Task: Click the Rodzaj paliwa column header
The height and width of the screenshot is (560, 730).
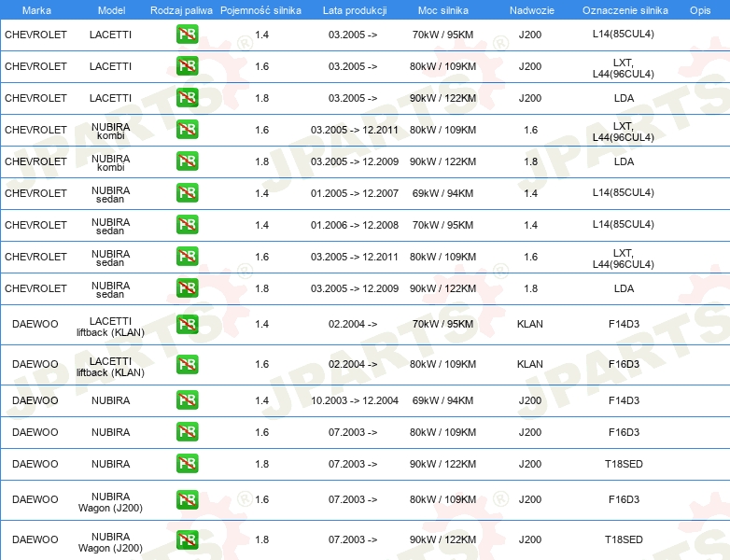Action: pos(181,10)
